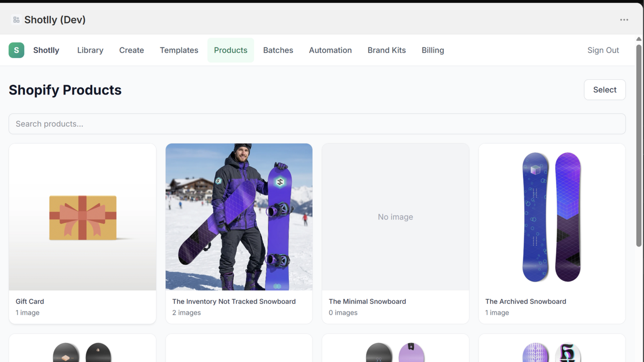Go to the Brand Kits tab

click(x=387, y=50)
